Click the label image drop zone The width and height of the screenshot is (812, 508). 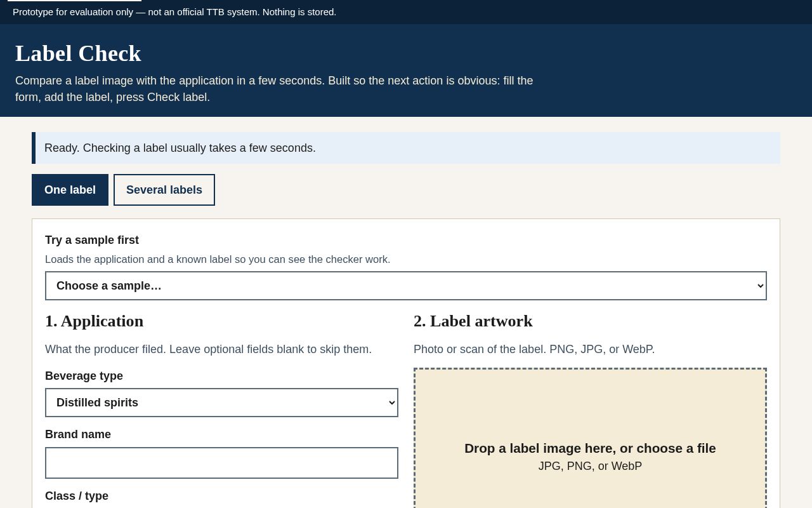[590, 438]
